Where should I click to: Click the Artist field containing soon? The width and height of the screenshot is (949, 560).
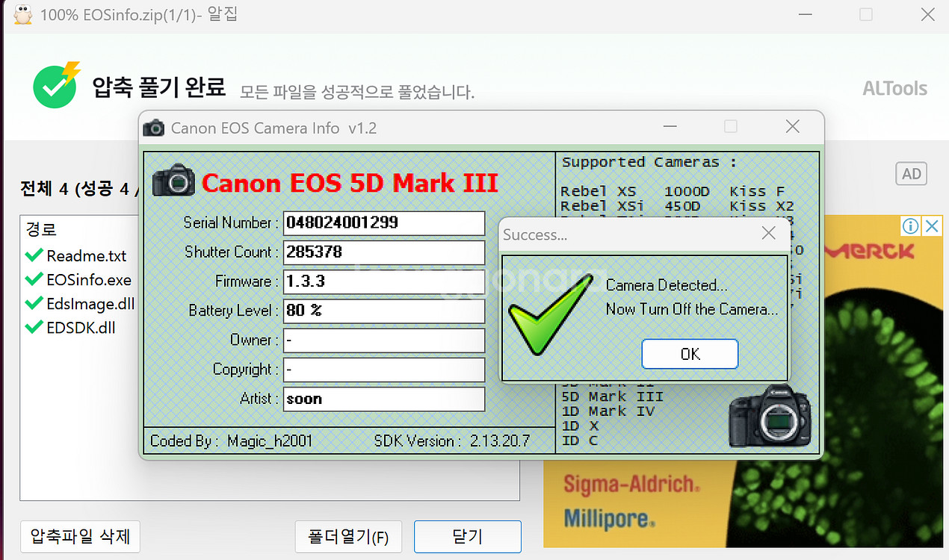(384, 399)
